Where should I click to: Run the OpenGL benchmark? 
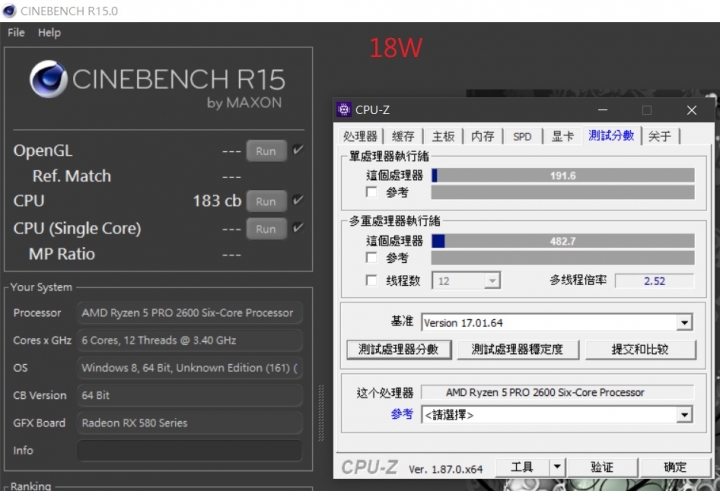click(266, 151)
